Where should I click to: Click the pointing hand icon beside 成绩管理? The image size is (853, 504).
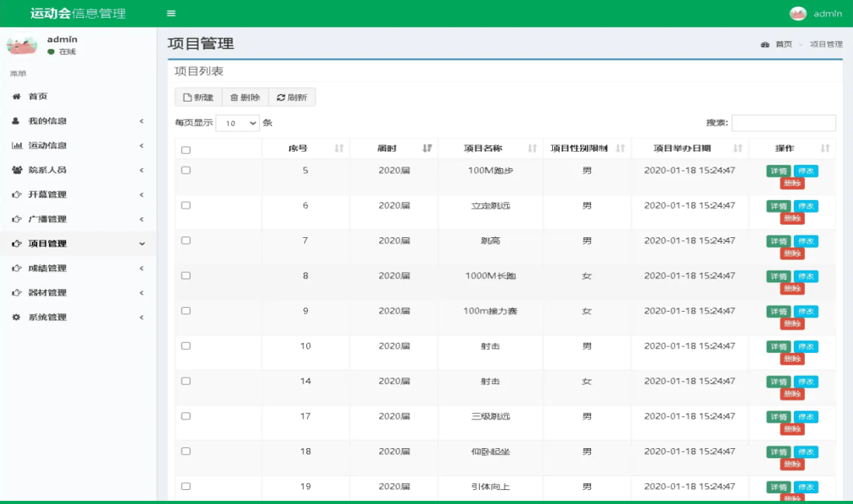pos(17,268)
